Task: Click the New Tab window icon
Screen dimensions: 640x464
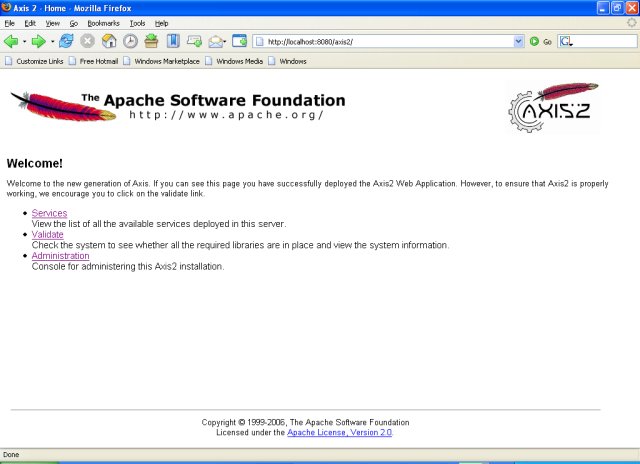Action: coord(240,41)
